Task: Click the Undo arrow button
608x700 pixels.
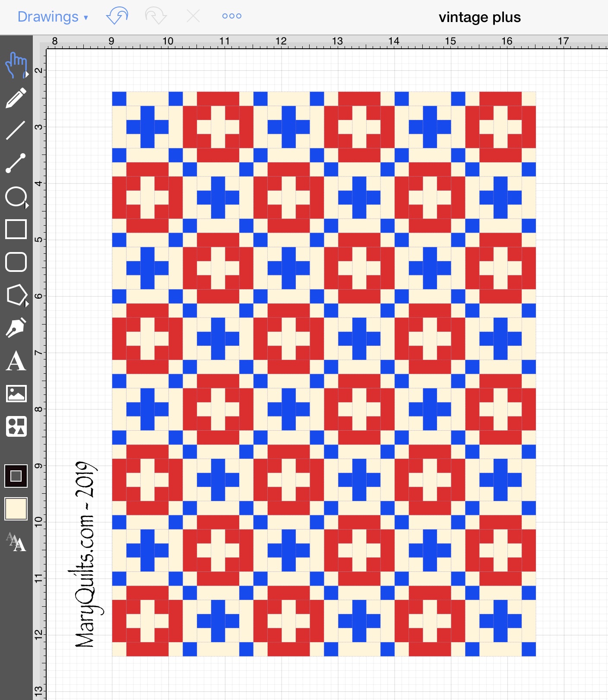Action: tap(117, 16)
